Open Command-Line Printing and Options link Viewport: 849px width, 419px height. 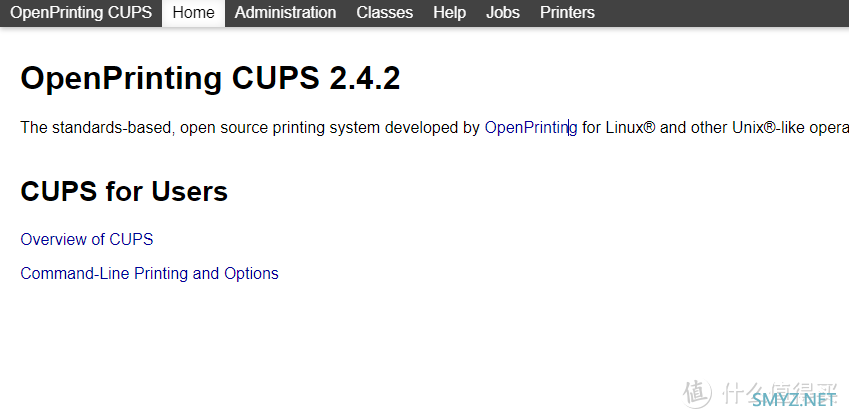click(149, 273)
